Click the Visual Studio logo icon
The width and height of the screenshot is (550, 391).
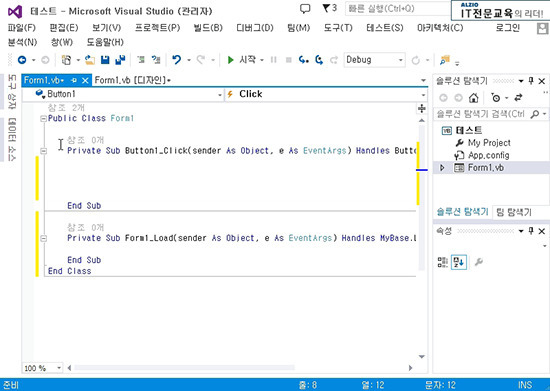(x=15, y=12)
